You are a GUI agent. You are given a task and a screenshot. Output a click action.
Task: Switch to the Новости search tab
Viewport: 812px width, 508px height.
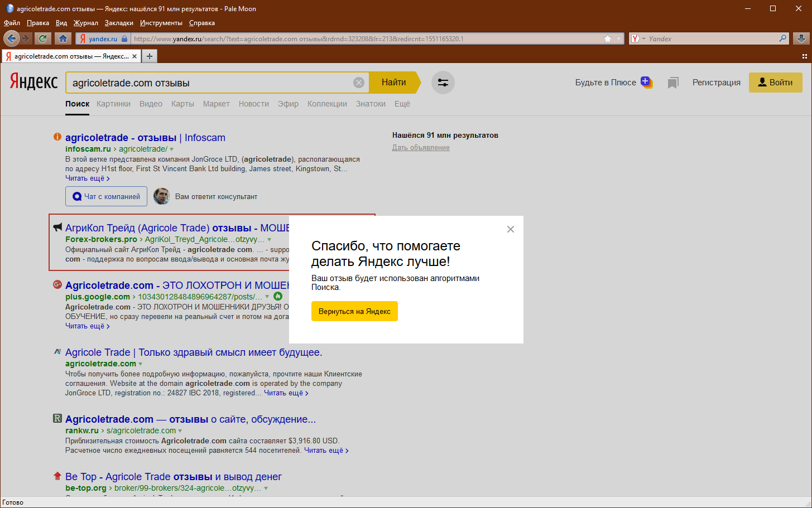coord(254,104)
